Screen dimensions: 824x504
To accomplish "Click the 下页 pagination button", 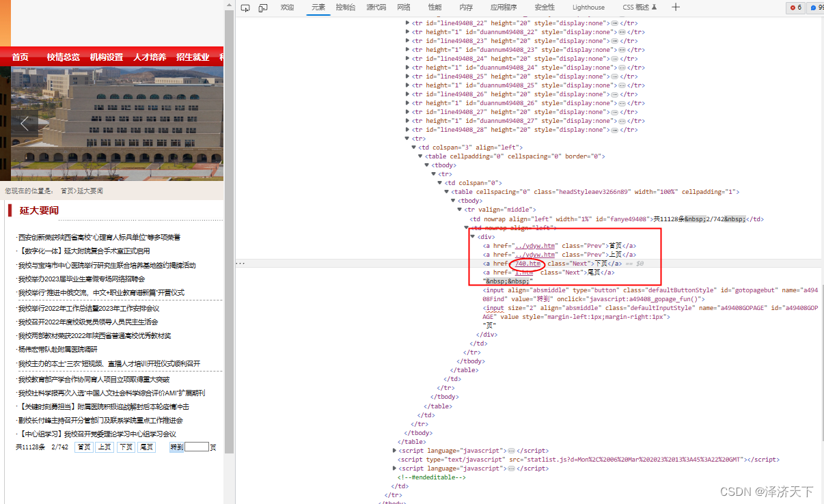I will pos(126,447).
